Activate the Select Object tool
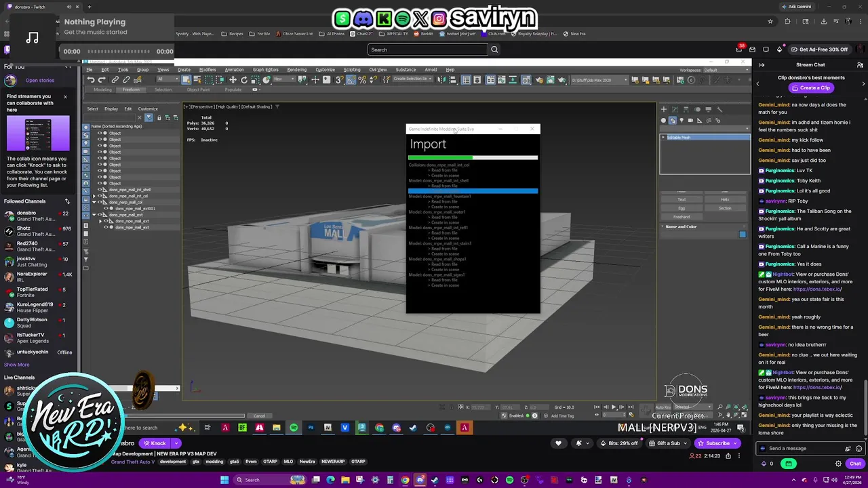The image size is (868, 488). [x=186, y=79]
